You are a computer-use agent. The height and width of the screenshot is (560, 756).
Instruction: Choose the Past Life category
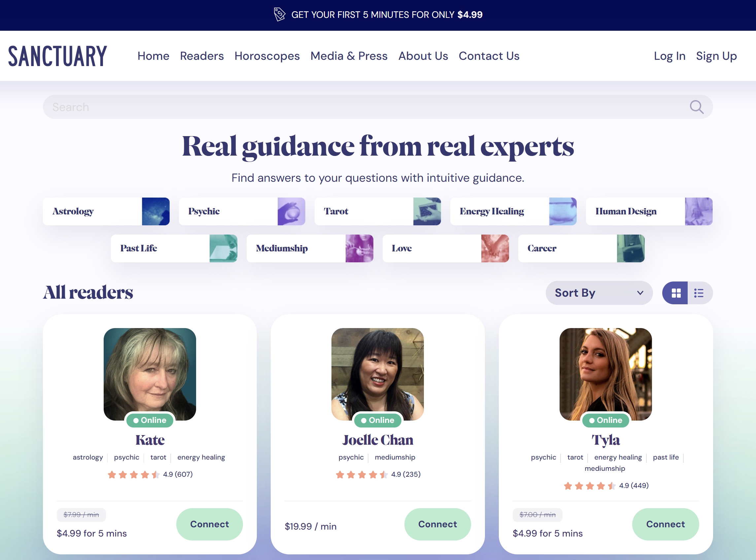coord(174,248)
